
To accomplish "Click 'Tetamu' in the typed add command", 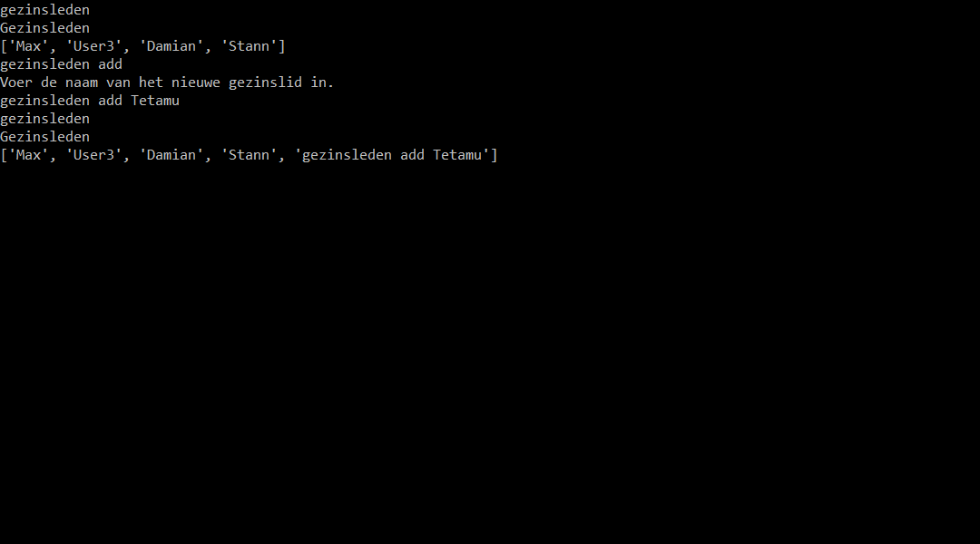I will click(155, 101).
